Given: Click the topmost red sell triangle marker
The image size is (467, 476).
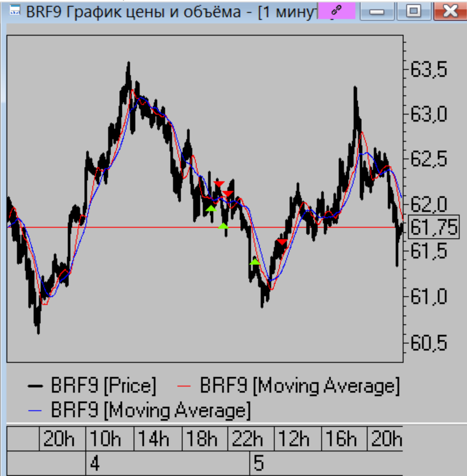Looking at the screenshot, I should [219, 184].
